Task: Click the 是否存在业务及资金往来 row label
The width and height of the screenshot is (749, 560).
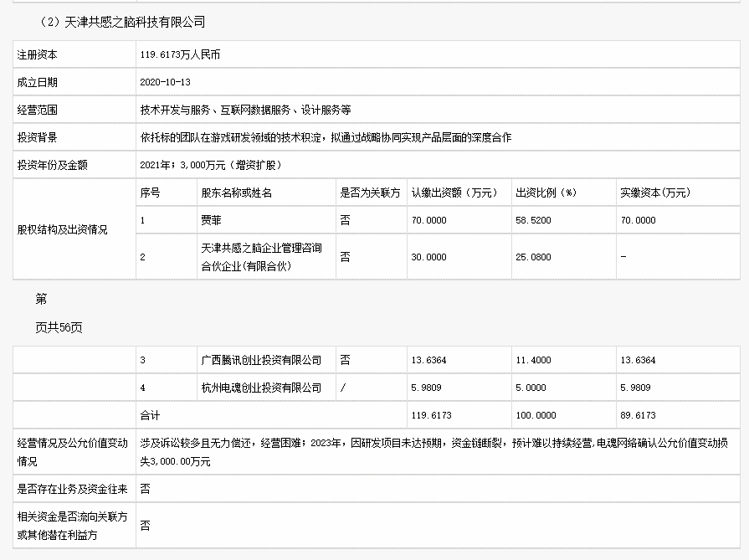Action: tap(73, 490)
